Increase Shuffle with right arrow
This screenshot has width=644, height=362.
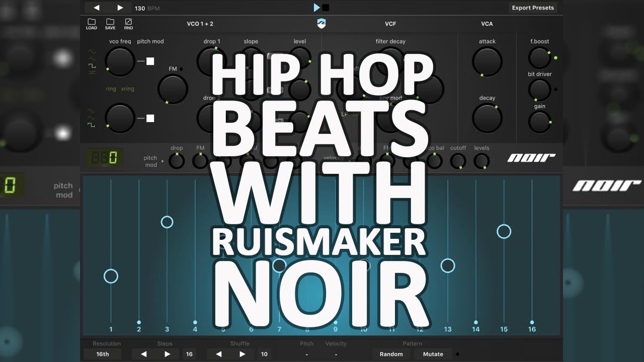tap(243, 354)
